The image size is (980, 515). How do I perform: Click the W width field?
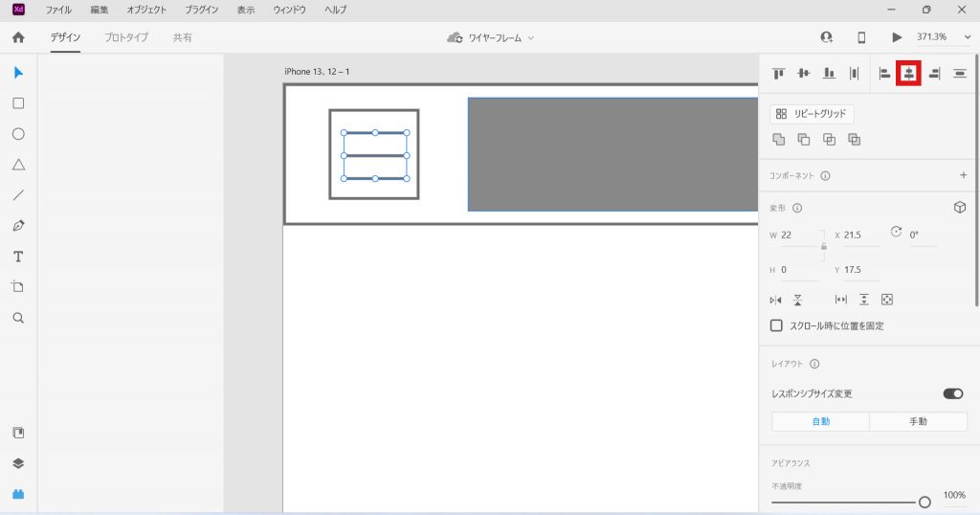point(799,235)
